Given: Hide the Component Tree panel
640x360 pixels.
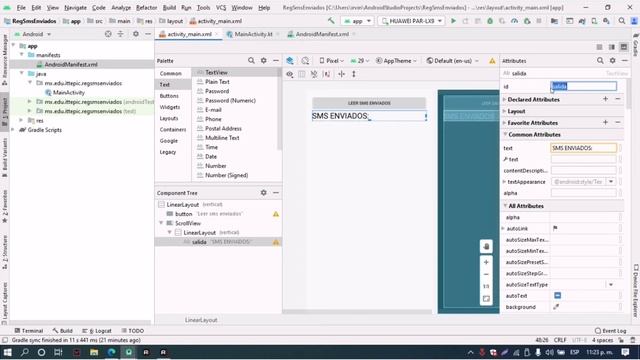Looking at the screenshot, I should [276, 193].
